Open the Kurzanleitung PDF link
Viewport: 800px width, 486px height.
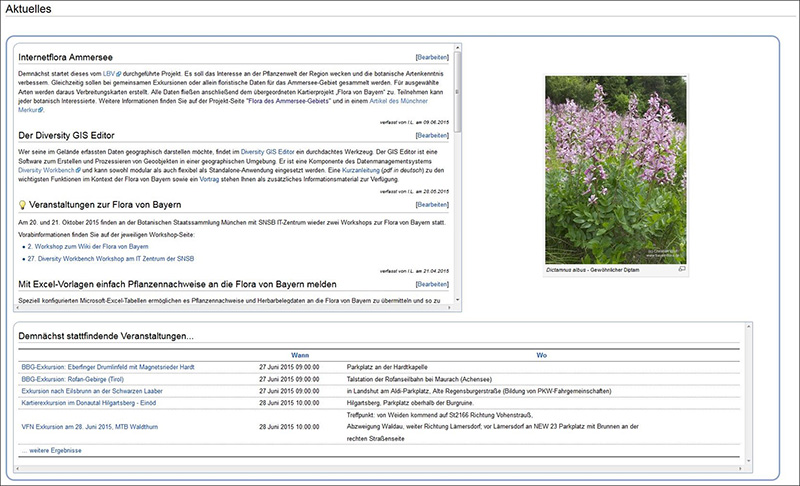coord(361,170)
